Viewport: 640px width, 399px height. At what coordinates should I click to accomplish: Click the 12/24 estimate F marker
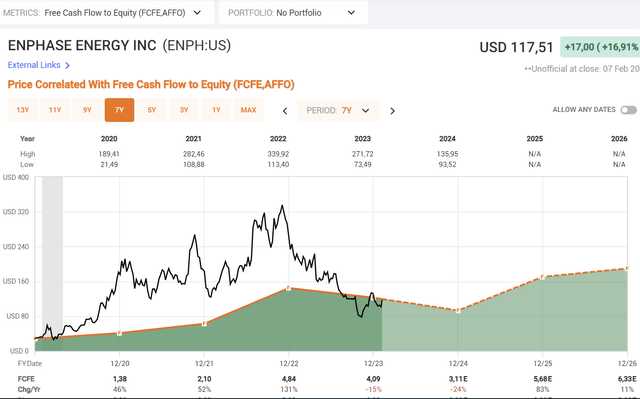coord(458,310)
